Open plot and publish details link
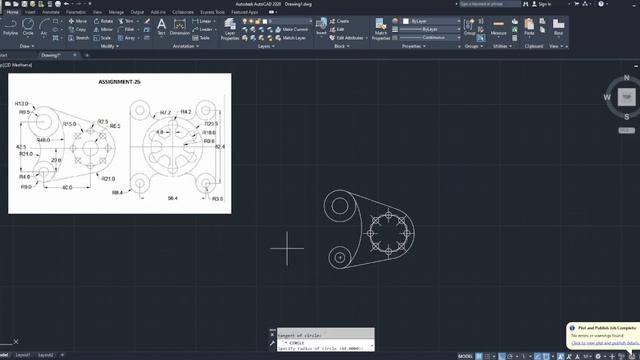Image resolution: width=640 pixels, height=360 pixels. click(x=605, y=343)
